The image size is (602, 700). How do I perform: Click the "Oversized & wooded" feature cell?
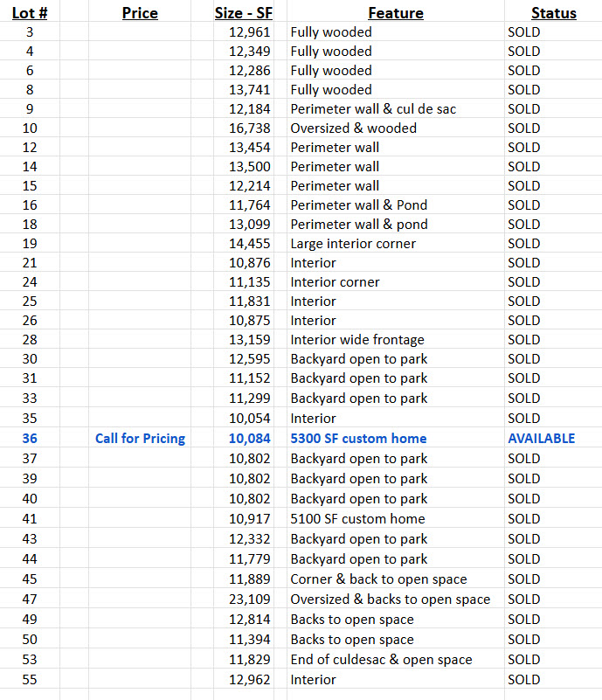point(353,128)
